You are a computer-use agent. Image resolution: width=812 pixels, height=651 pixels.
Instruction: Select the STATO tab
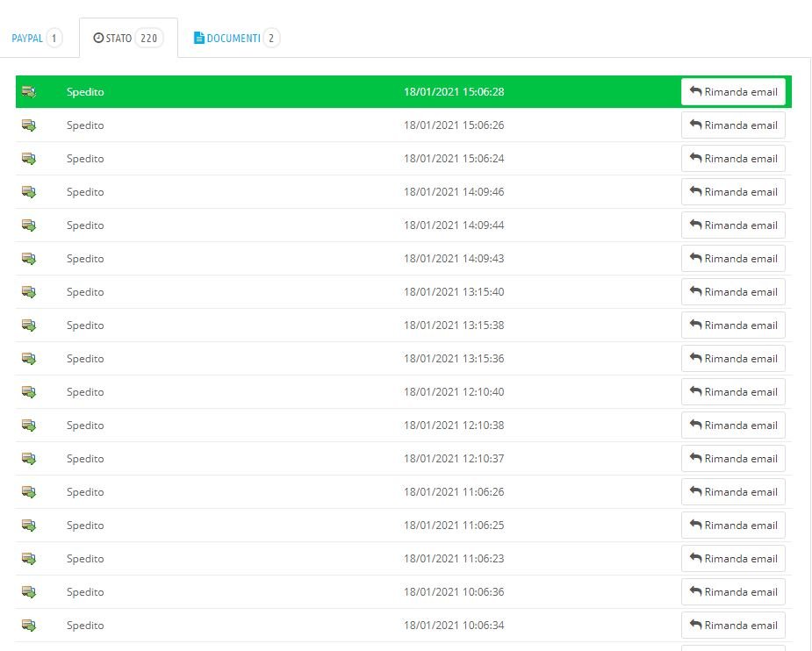click(x=128, y=39)
